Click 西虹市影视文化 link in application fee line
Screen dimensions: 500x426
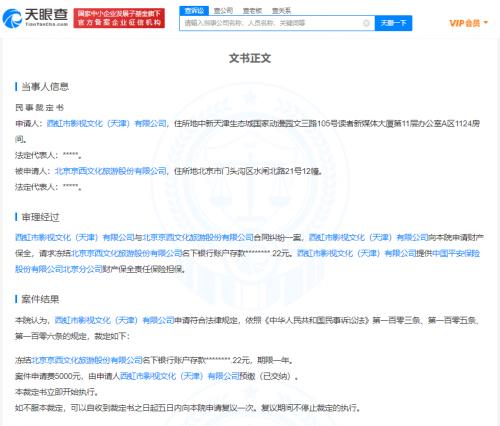[x=179, y=376]
